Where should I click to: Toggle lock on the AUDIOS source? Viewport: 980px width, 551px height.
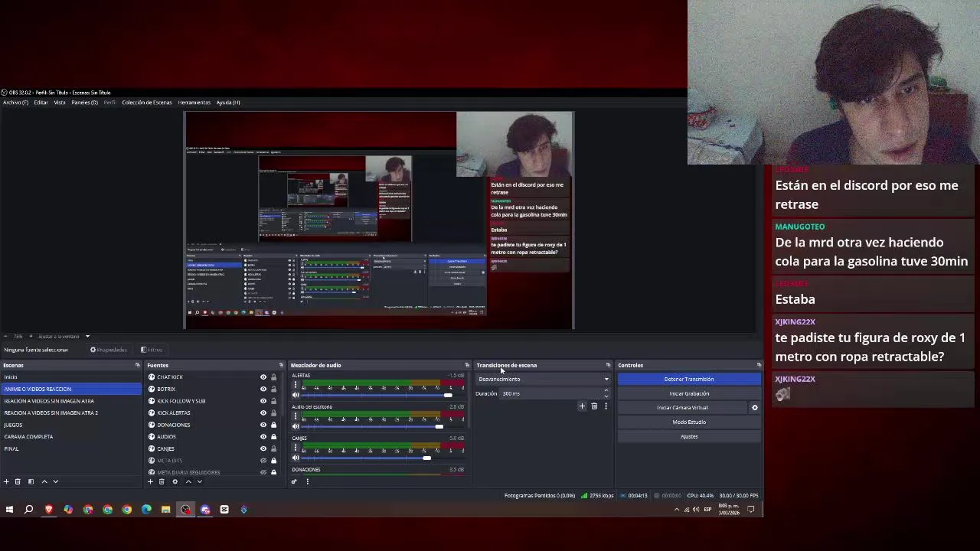pos(273,437)
